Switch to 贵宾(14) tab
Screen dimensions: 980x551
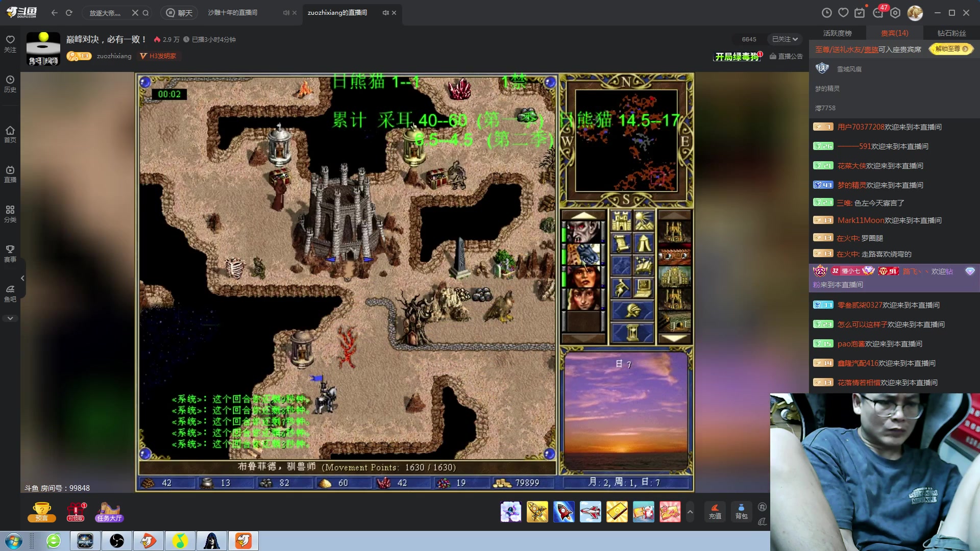(x=894, y=33)
